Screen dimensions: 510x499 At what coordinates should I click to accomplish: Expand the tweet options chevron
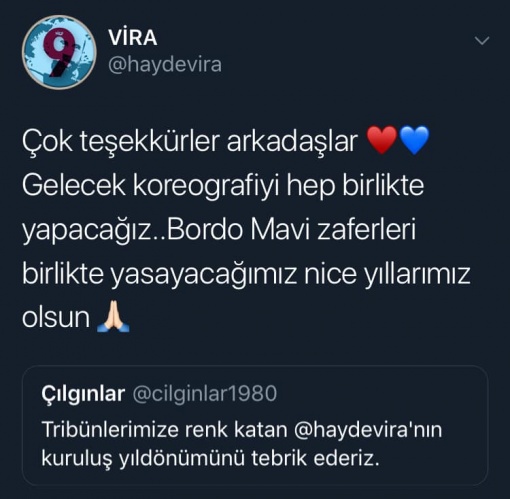[x=482, y=41]
